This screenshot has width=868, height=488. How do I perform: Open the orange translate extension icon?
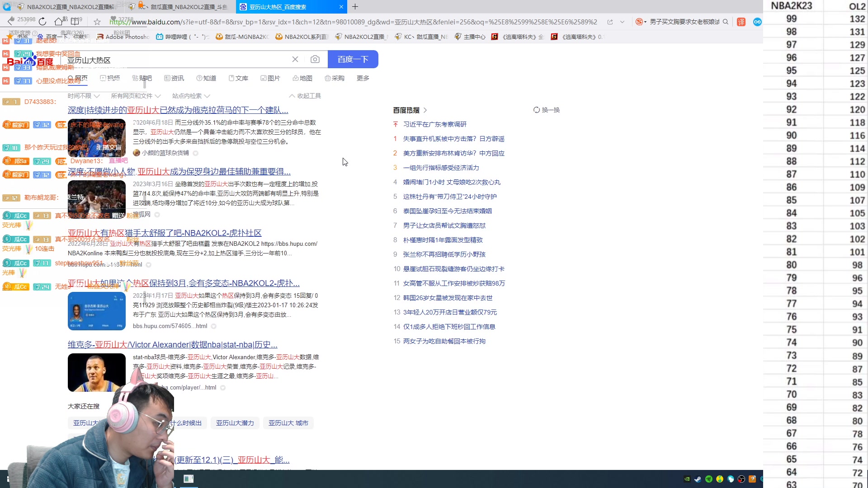(741, 22)
